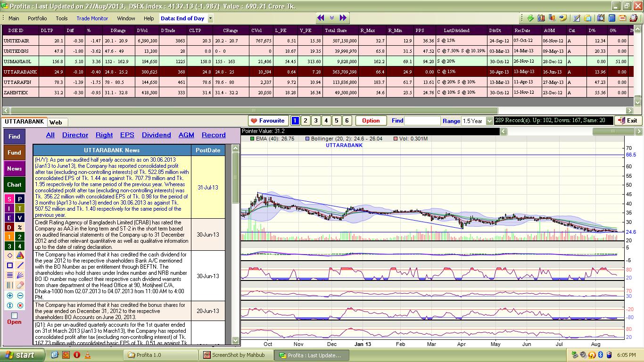Click the zoom in plus icon
The height and width of the screenshot is (362, 644).
coord(9,296)
